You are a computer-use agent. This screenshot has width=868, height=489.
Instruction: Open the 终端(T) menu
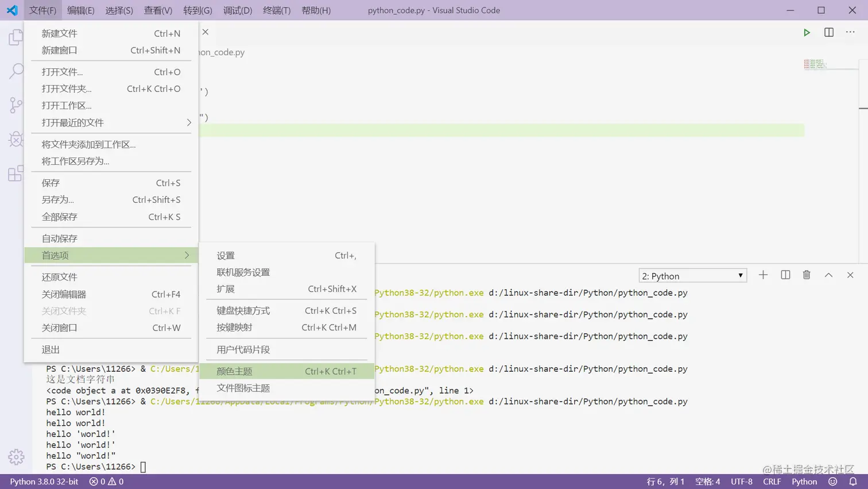click(x=277, y=10)
